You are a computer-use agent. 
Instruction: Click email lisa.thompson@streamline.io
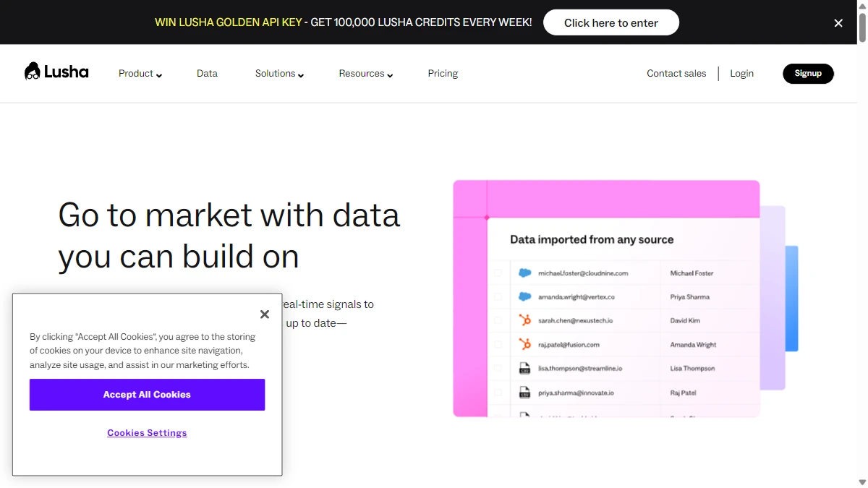[580, 369]
